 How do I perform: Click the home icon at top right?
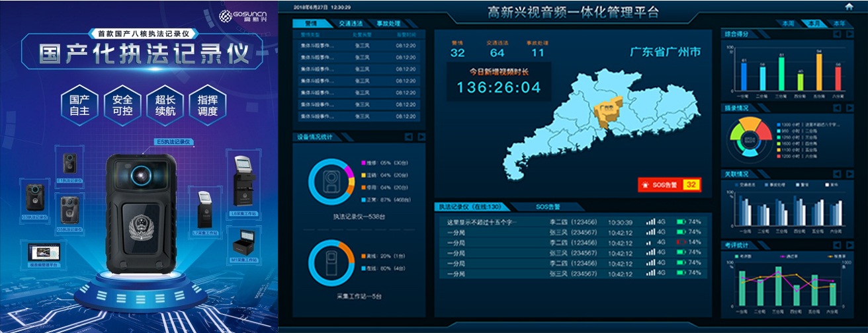[849, 7]
